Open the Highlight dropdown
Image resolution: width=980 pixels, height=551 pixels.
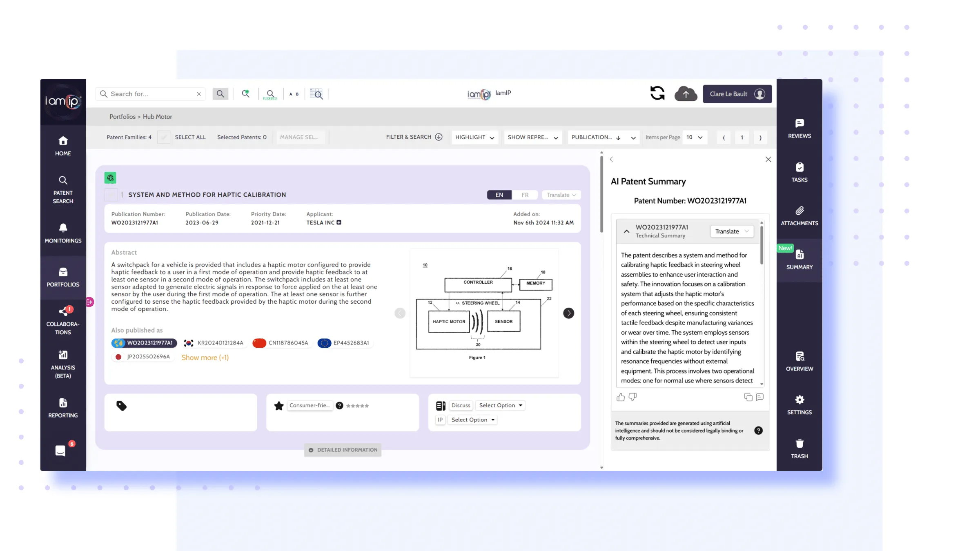point(474,137)
